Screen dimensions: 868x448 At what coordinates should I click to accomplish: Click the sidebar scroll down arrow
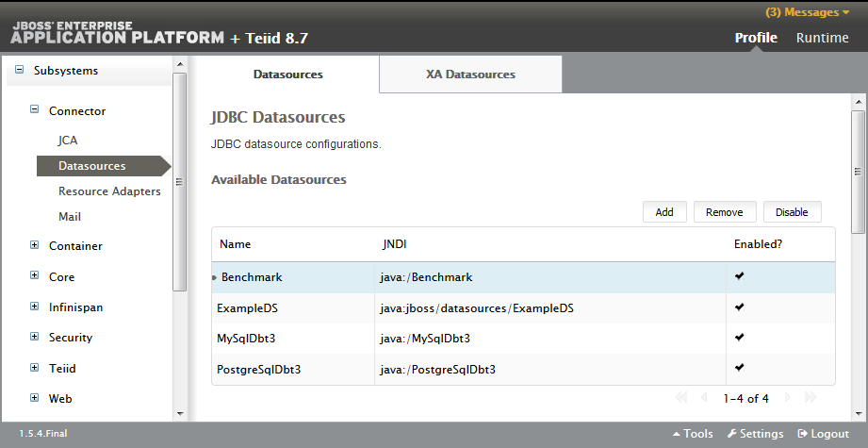click(179, 413)
